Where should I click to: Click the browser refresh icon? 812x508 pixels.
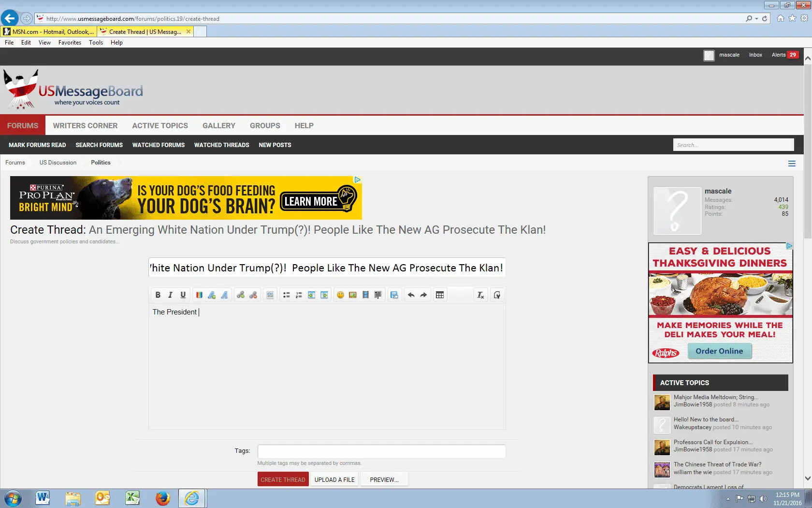pos(765,18)
